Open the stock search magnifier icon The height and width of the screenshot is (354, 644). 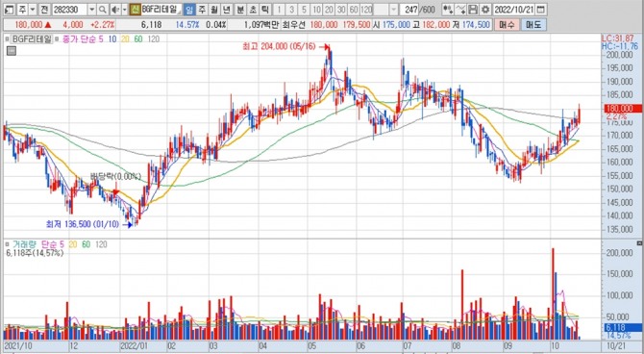click(102, 10)
